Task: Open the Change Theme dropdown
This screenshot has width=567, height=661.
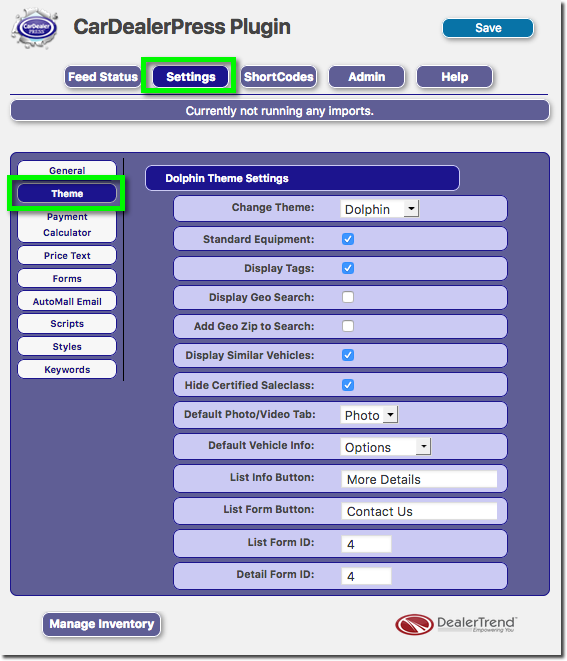Action: coord(379,209)
